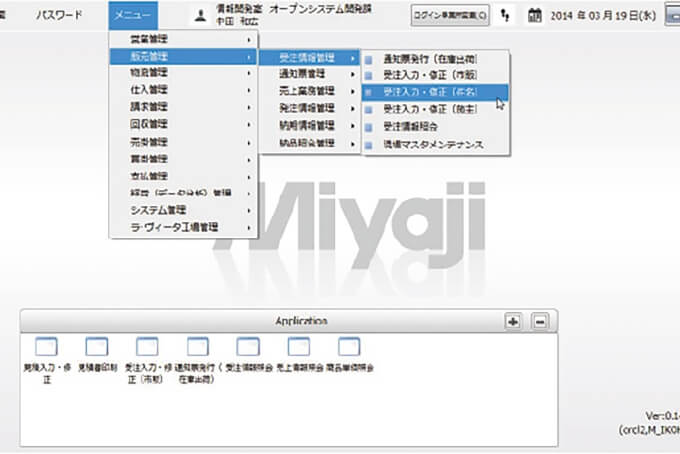Open the 受注情報照会 shortcut in Application panel
The image size is (680, 454).
(x=248, y=346)
